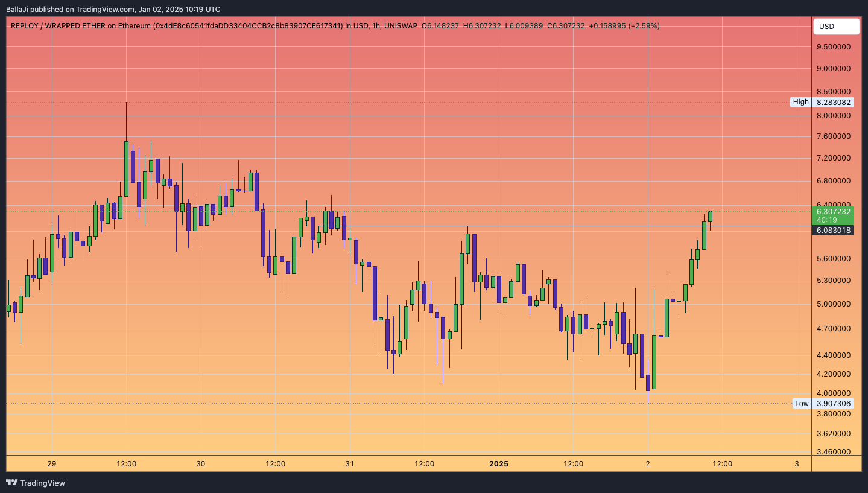Click the tall green candle peaking at the High
868x493 pixels.
(x=126, y=169)
